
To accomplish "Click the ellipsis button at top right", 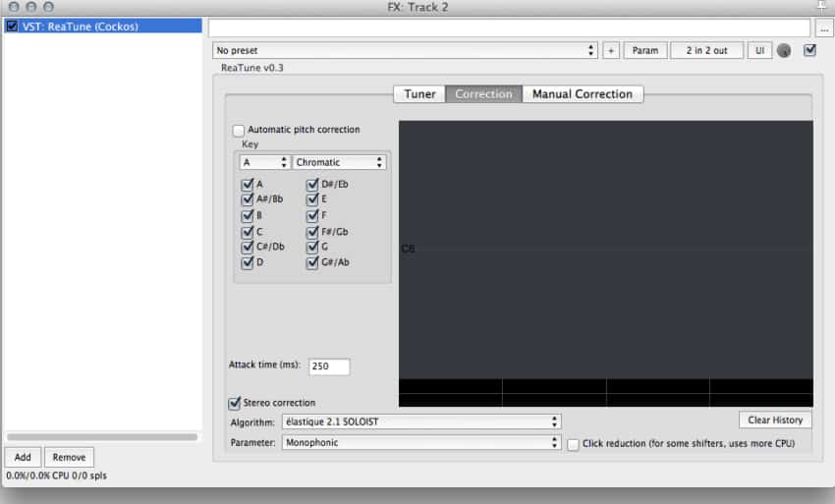I will (x=823, y=28).
